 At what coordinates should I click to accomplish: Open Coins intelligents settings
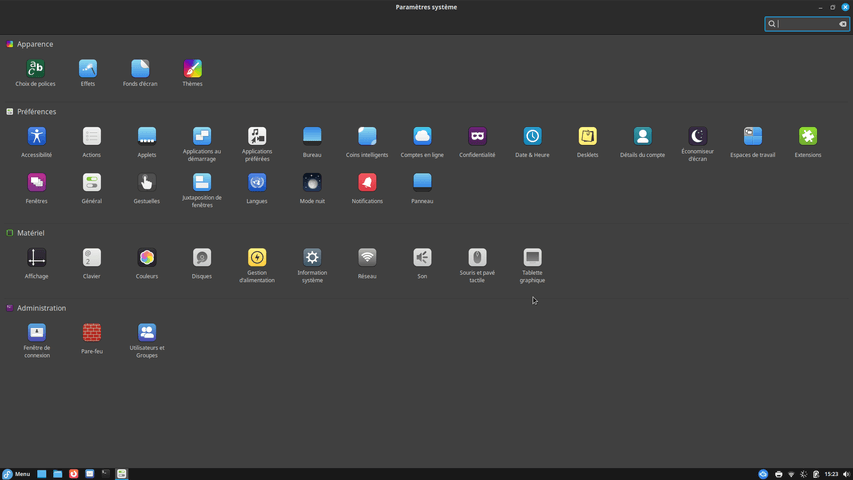point(367,143)
